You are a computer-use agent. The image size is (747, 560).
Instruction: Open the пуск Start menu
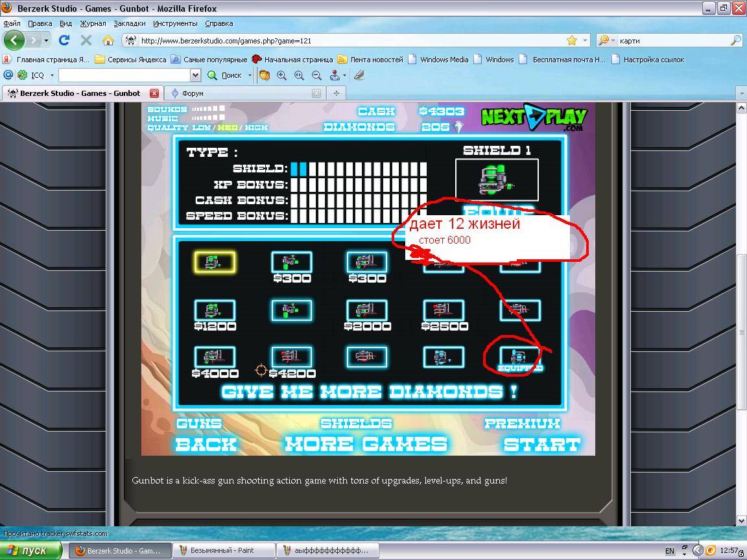point(31,550)
